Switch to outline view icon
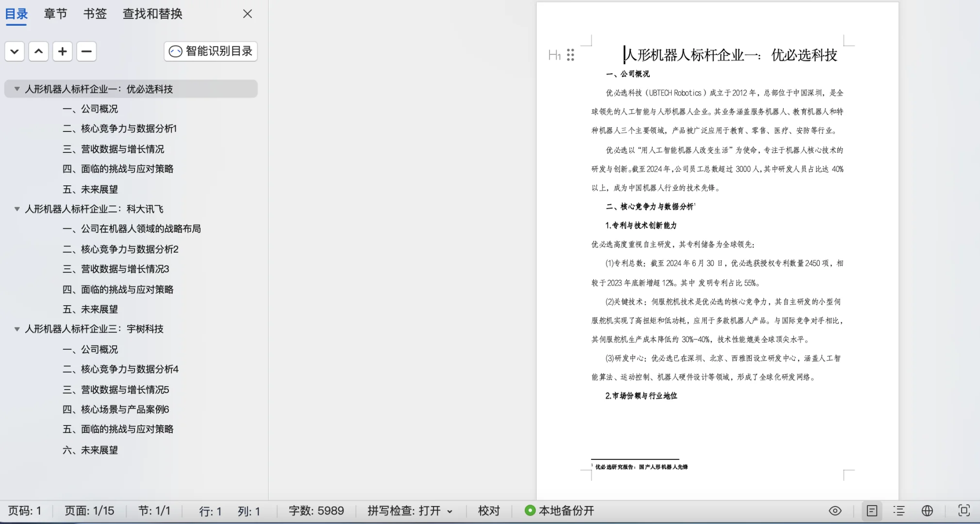The height and width of the screenshot is (524, 980). [899, 511]
